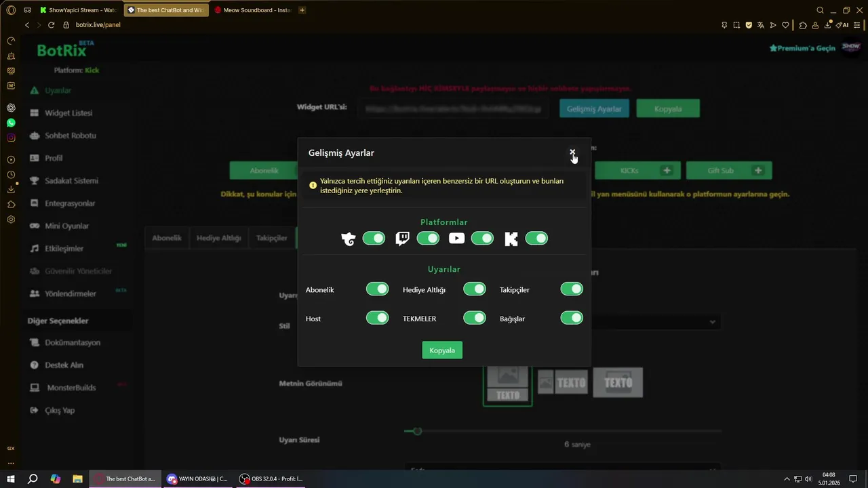The height and width of the screenshot is (488, 868).
Task: Switch to the Abonelik tab behind dialog
Action: (167, 238)
